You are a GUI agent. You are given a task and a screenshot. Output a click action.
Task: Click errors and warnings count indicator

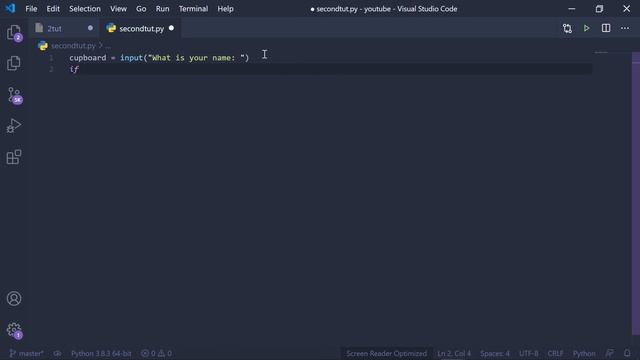click(156, 353)
